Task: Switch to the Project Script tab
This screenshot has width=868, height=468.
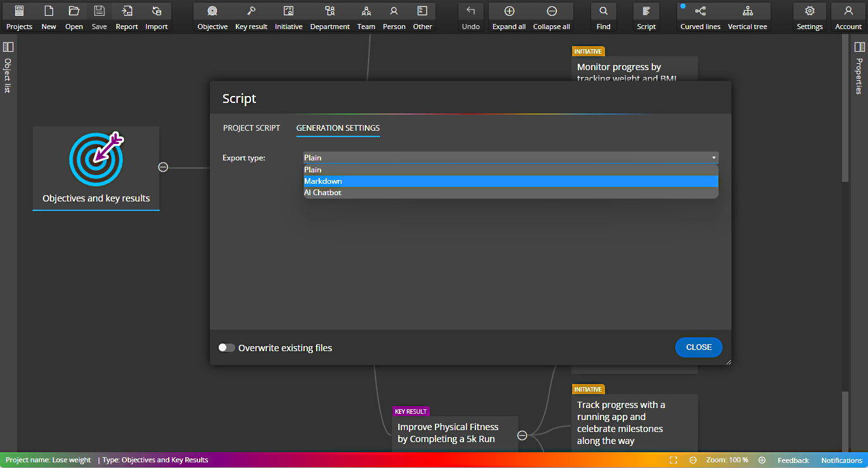Action: pos(252,128)
